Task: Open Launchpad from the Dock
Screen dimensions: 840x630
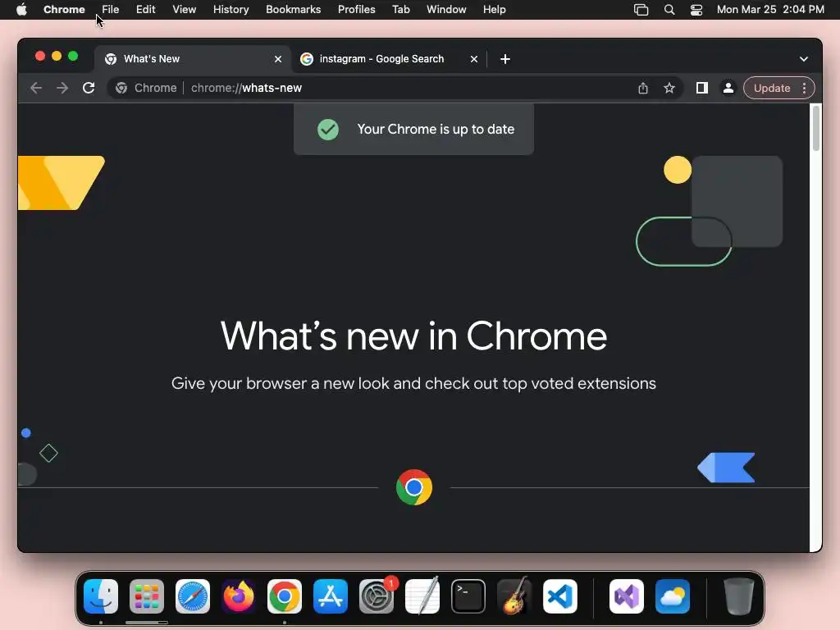Action: 146,596
